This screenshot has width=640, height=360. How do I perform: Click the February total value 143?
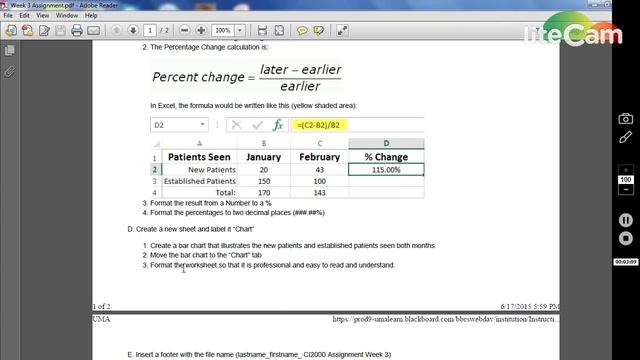(x=320, y=193)
